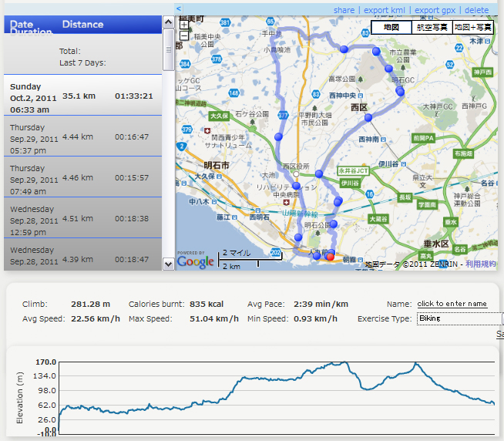This screenshot has width=504, height=441.
Task: Open the Exercise Type dropdown showing Biking
Action: (x=459, y=318)
